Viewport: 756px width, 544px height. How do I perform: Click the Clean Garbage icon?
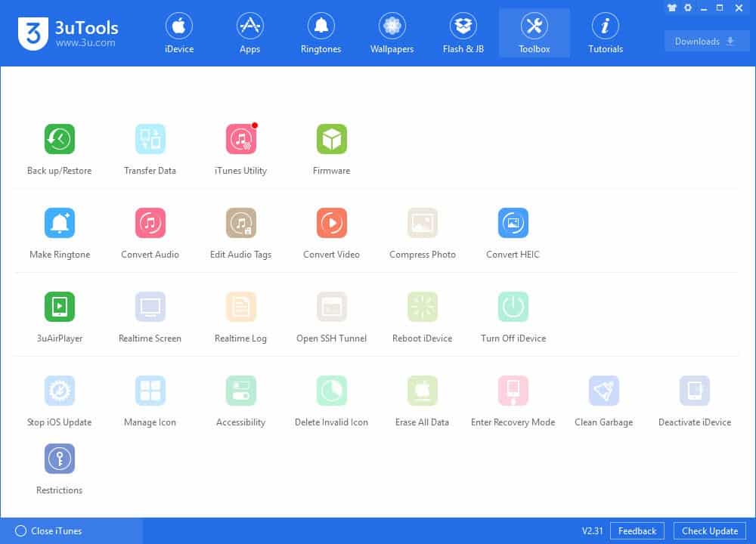(x=603, y=391)
